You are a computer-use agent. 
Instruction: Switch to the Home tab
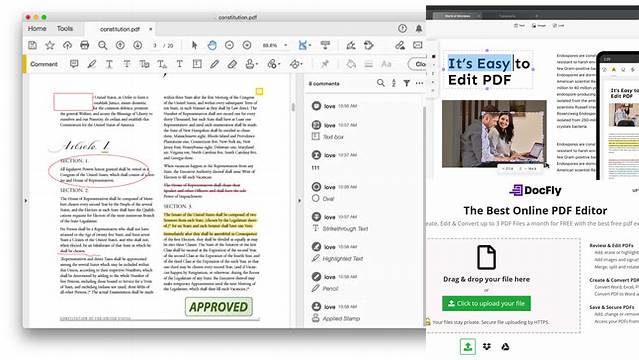37,29
